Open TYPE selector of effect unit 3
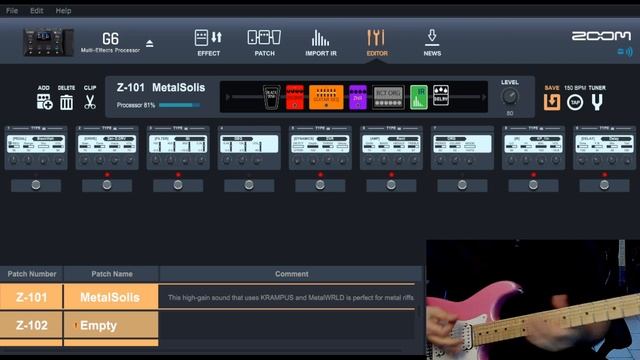Viewport: 640px width, 360px height. pyautogui.click(x=180, y=128)
